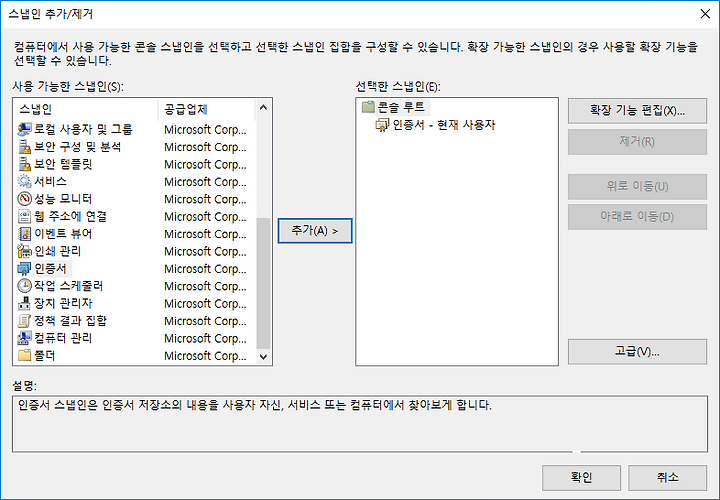Select the 인쇄 관리 row text
720x500 pixels.
tap(58, 251)
